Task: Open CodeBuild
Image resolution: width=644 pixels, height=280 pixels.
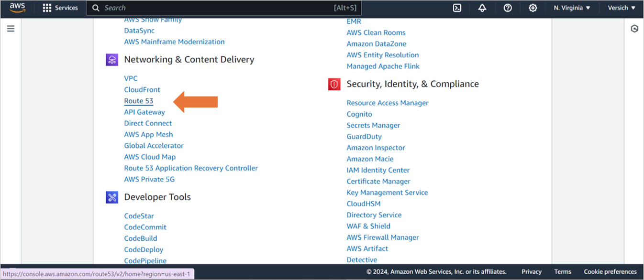Action: [141, 238]
